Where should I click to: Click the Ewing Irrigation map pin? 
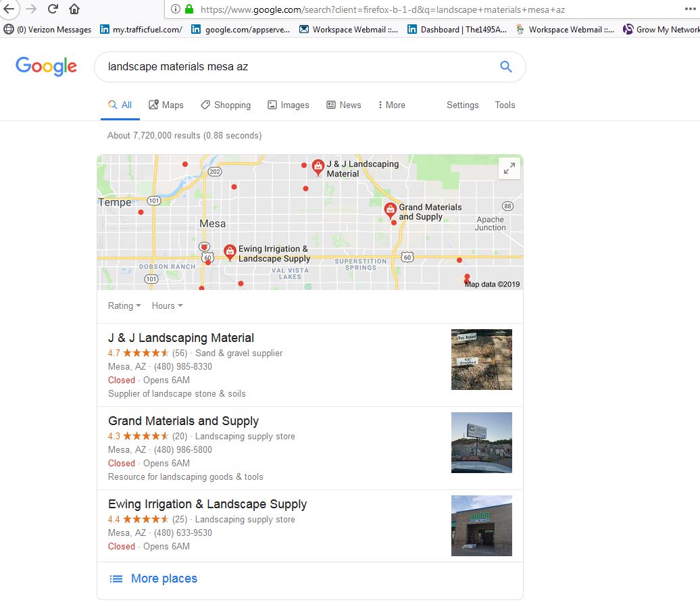click(x=230, y=253)
